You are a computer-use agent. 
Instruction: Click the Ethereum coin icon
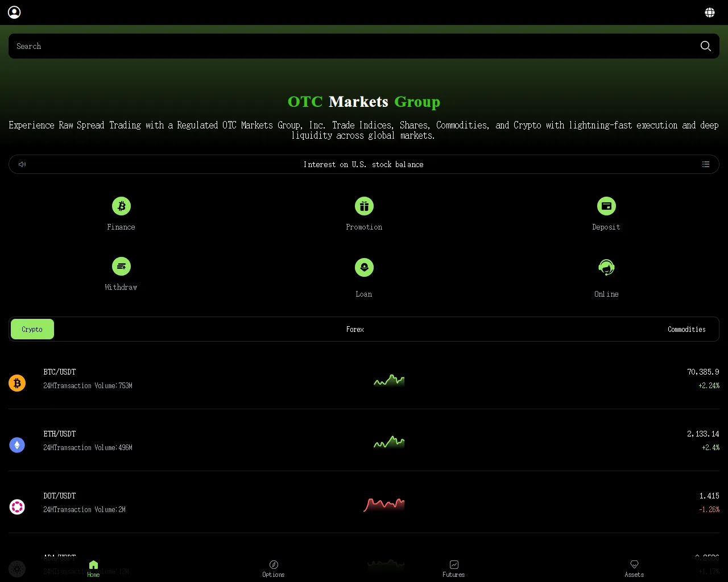[17, 445]
